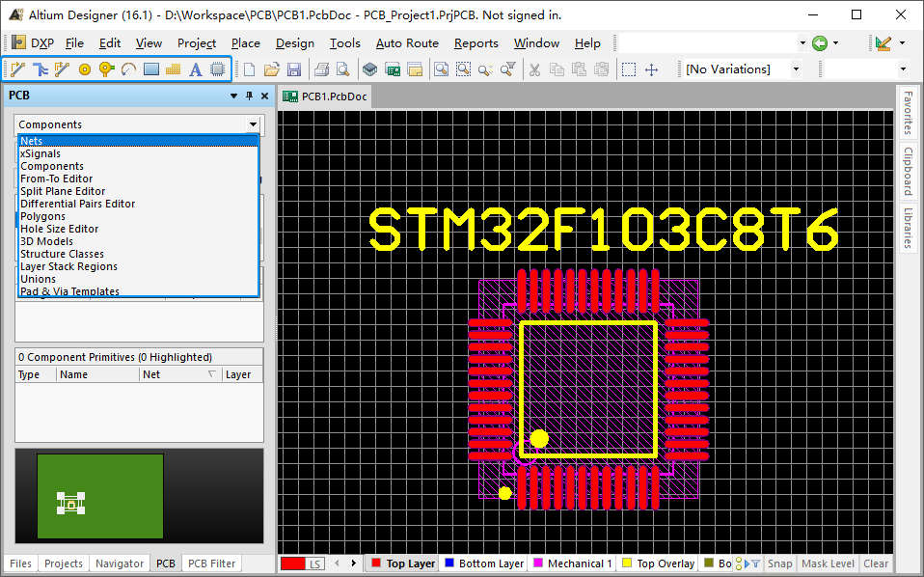Click the Move Selection cross icon
This screenshot has height=577, width=924.
point(651,69)
